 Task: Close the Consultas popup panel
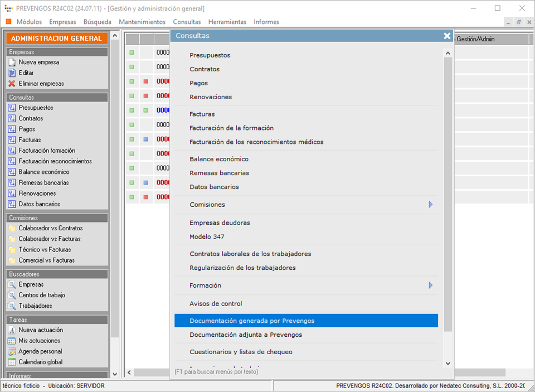tap(447, 36)
